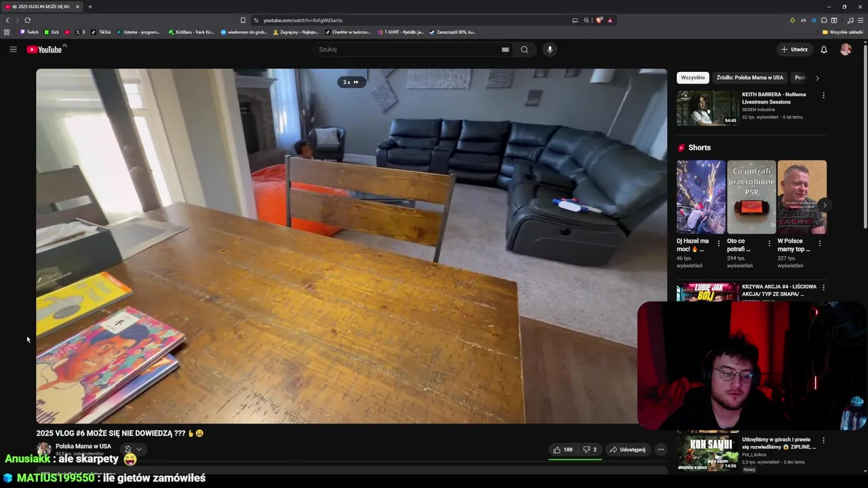The image size is (868, 488).
Task: Click the video player area
Action: [x=351, y=246]
